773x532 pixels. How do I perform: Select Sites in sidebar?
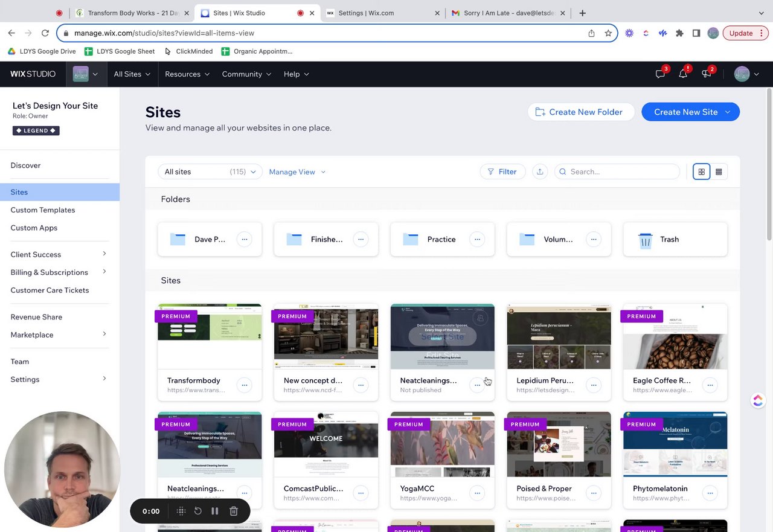[x=59, y=192]
